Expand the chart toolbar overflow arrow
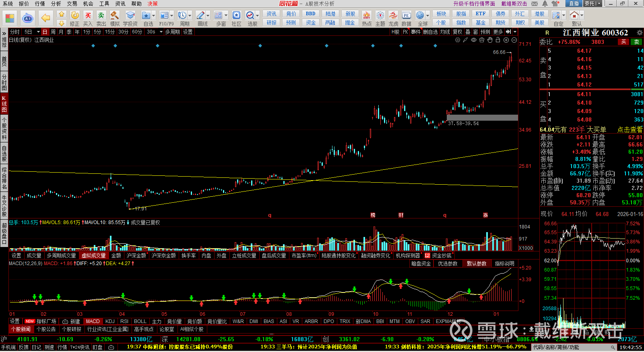Screen dimensions: 644x352 tap(515, 32)
